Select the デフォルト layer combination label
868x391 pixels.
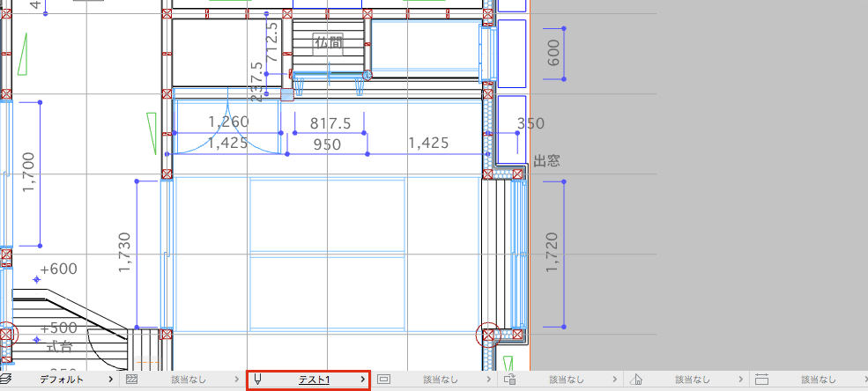(62, 380)
